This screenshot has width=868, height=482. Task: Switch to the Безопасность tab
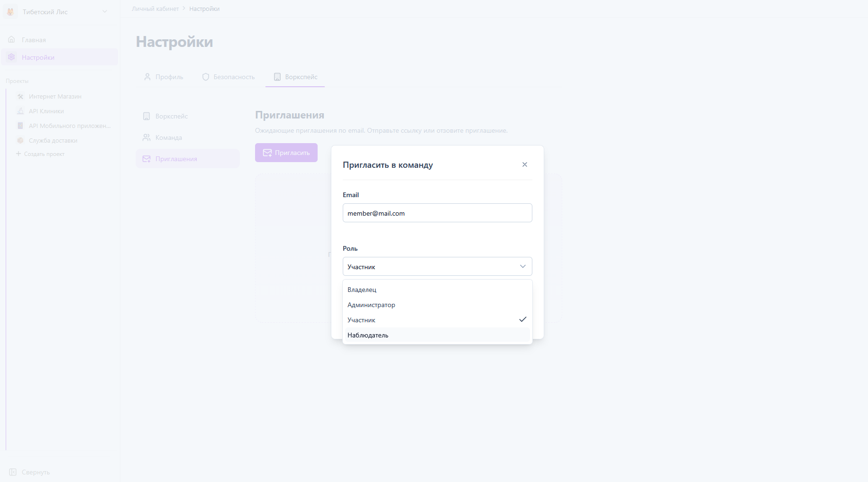pyautogui.click(x=228, y=77)
